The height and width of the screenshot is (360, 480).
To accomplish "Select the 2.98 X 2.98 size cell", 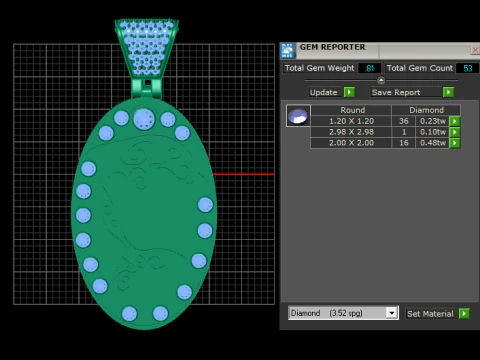I will coord(351,132).
